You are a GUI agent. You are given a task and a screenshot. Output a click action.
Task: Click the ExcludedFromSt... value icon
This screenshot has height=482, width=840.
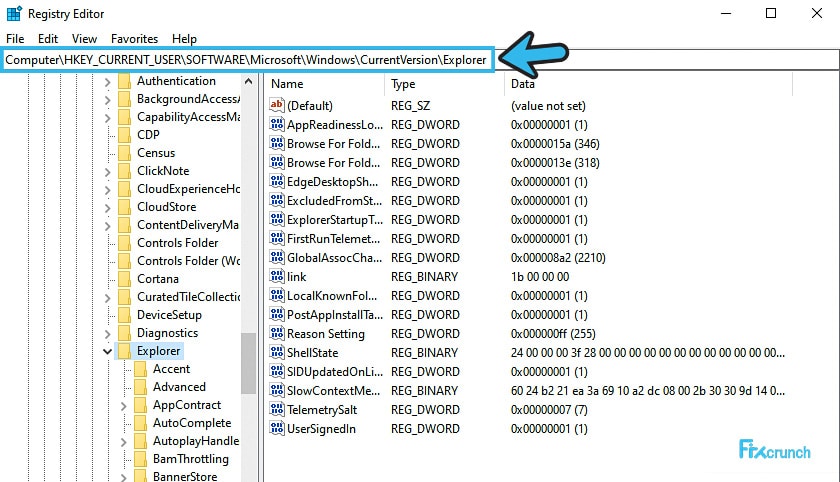(276, 200)
